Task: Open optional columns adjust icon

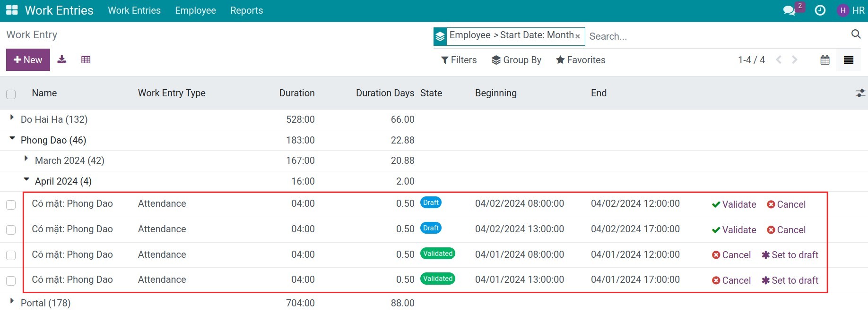Action: (860, 93)
